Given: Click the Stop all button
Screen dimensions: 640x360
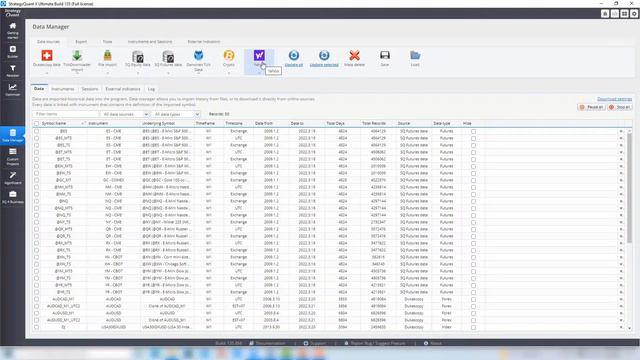Looking at the screenshot, I should 620,107.
